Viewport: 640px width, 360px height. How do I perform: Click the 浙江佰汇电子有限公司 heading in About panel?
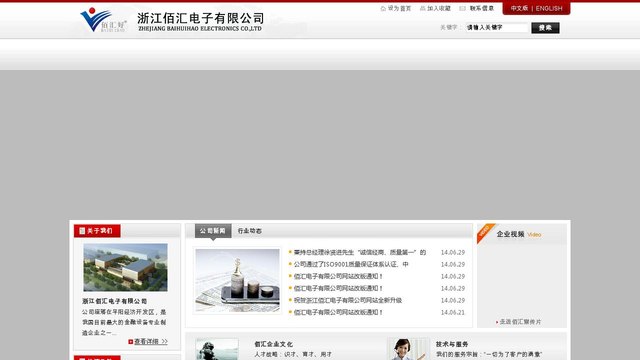(x=114, y=301)
